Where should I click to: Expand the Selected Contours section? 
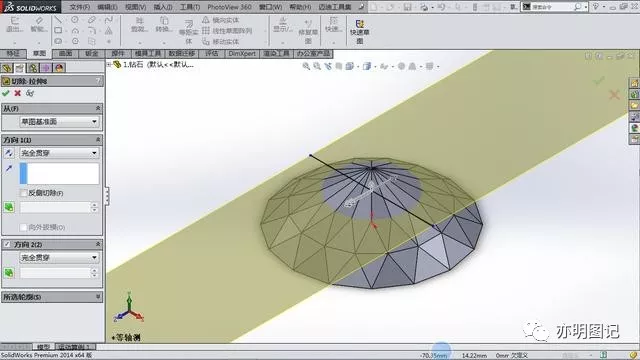point(98,297)
